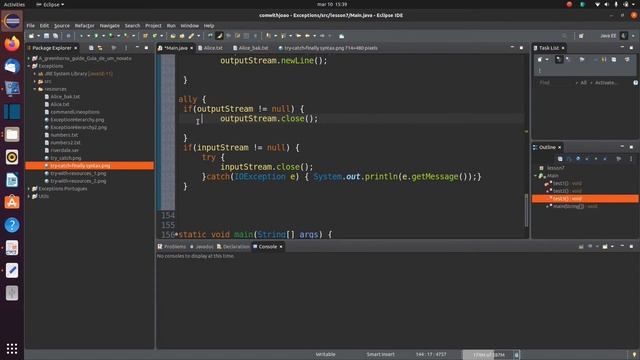This screenshot has width=640, height=360.
Task: Click the Save toolbar icon
Action: click(x=47, y=36)
